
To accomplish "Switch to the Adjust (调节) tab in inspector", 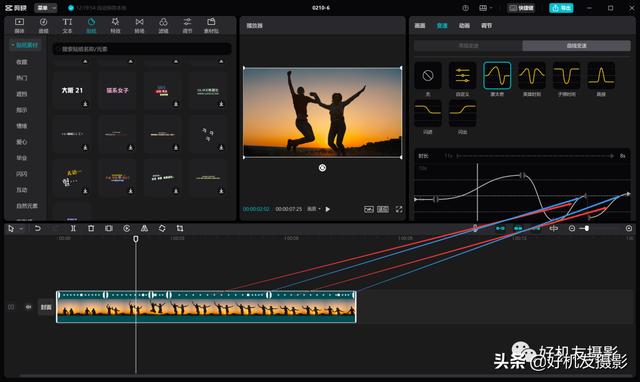I will pos(486,26).
